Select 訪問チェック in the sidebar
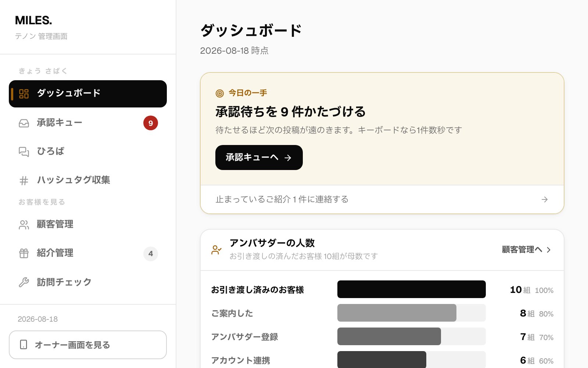Viewport: 588px width, 368px height. (88, 282)
